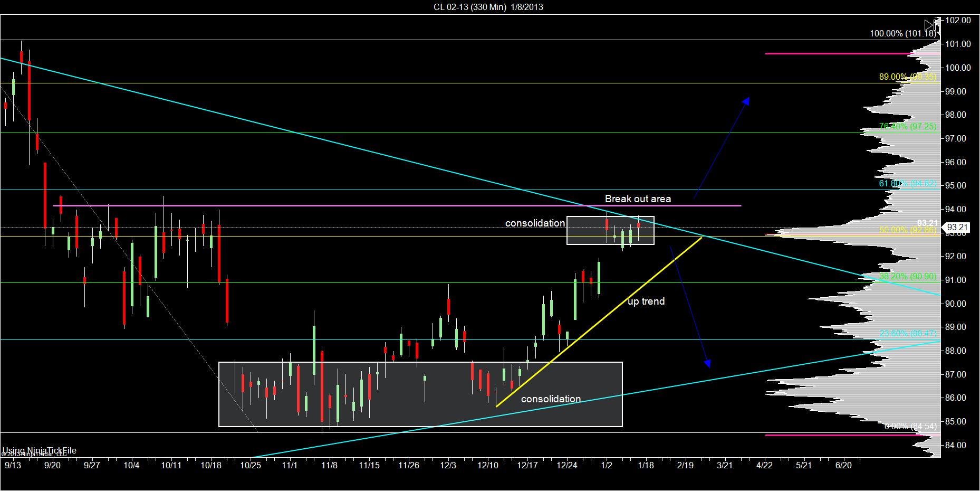Screen dimensions: 980x491
Task: Click the 6/20 date axis label
Action: coord(844,466)
